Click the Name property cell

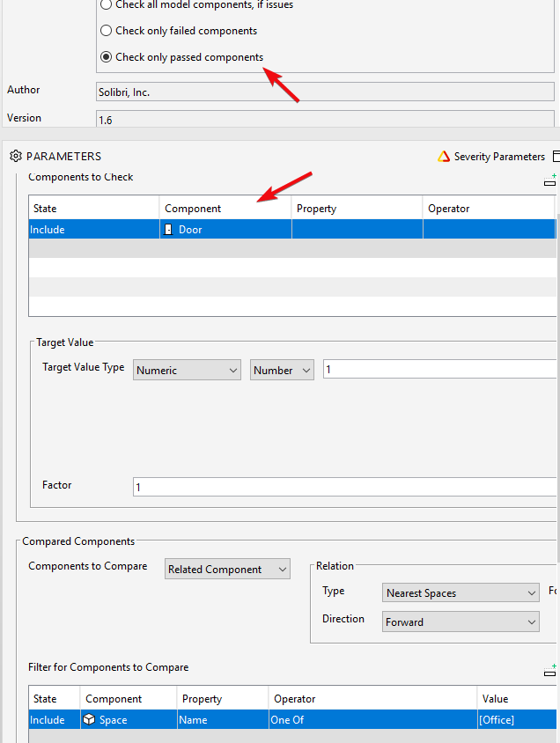[x=223, y=720]
